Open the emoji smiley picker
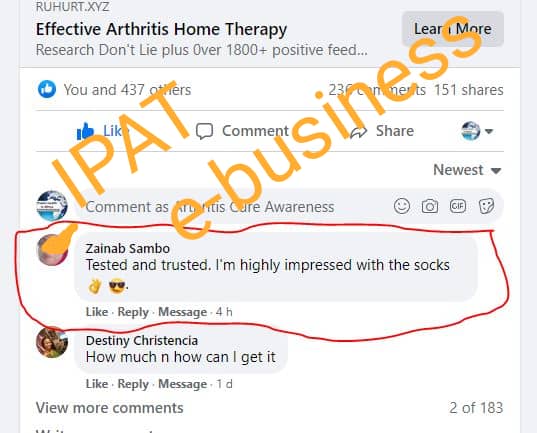This screenshot has width=537, height=433. (402, 206)
